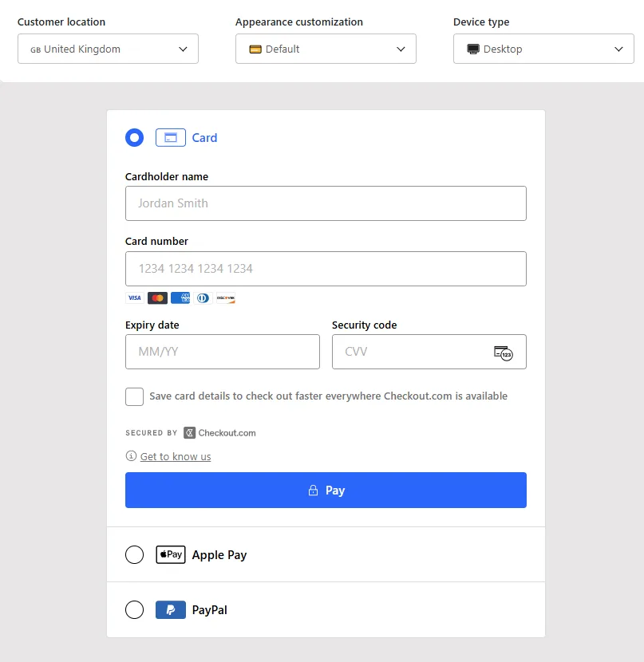Click the Discover card logo icon
This screenshot has height=662, width=644.
[226, 298]
